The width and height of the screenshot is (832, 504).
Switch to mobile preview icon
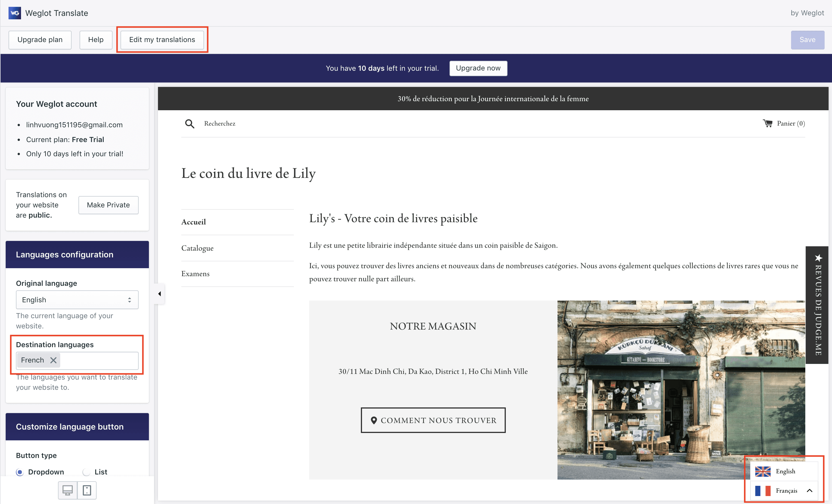click(x=87, y=490)
